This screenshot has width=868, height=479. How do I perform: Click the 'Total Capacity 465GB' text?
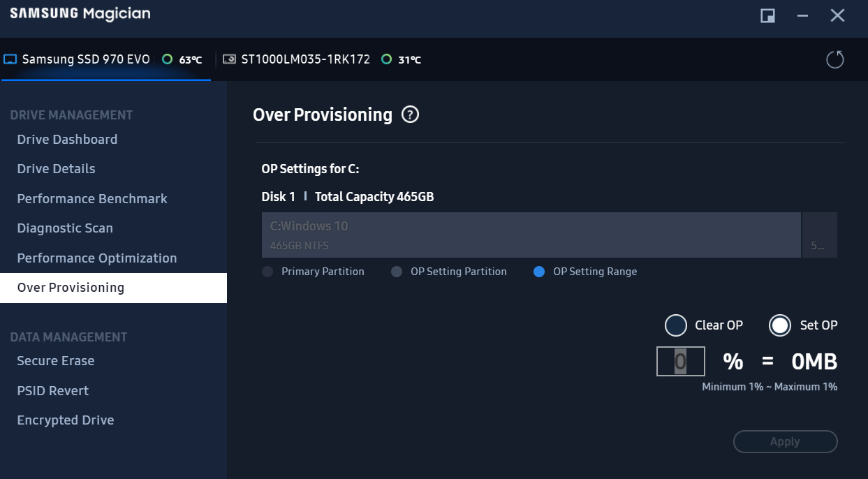[x=374, y=197]
